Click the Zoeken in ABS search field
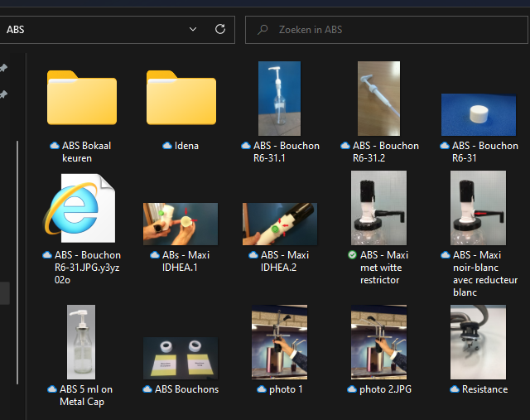530x420 pixels. 387,30
